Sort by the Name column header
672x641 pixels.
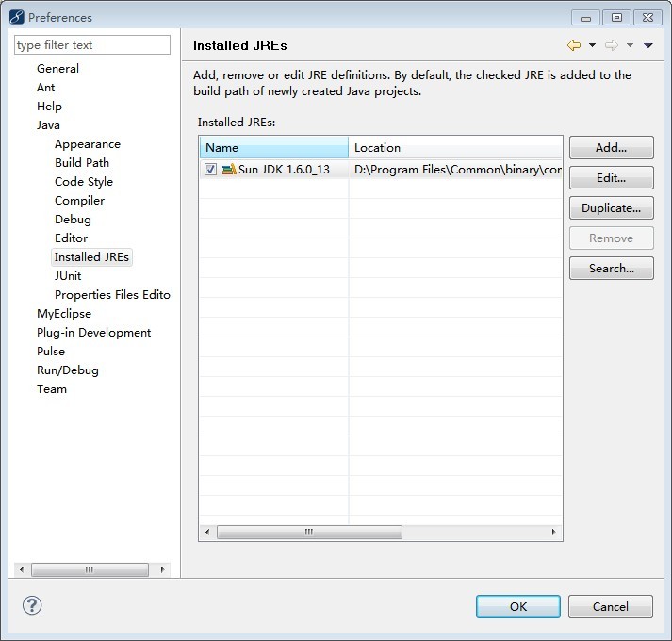pos(274,147)
